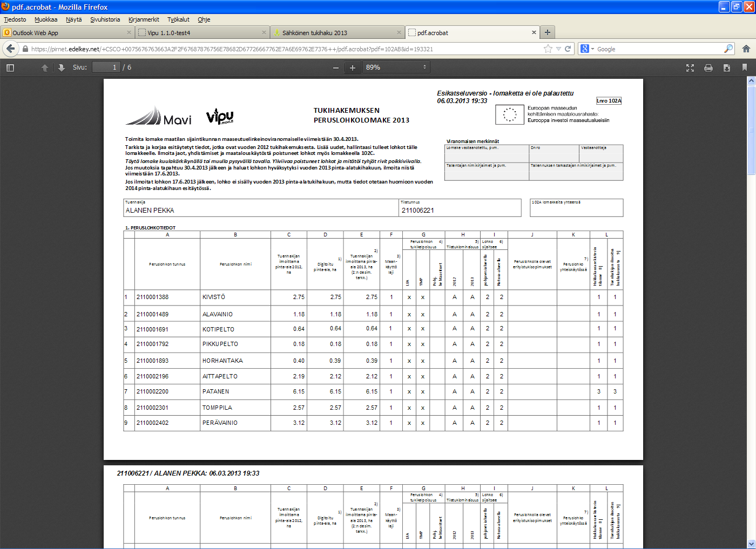
Task: Click the Vipu logo in the document
Action: (x=220, y=116)
